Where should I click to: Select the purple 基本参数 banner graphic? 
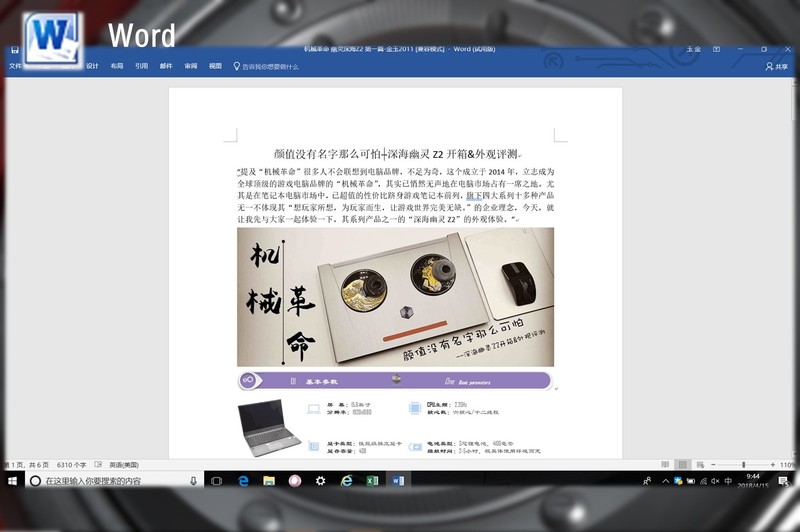coord(395,381)
